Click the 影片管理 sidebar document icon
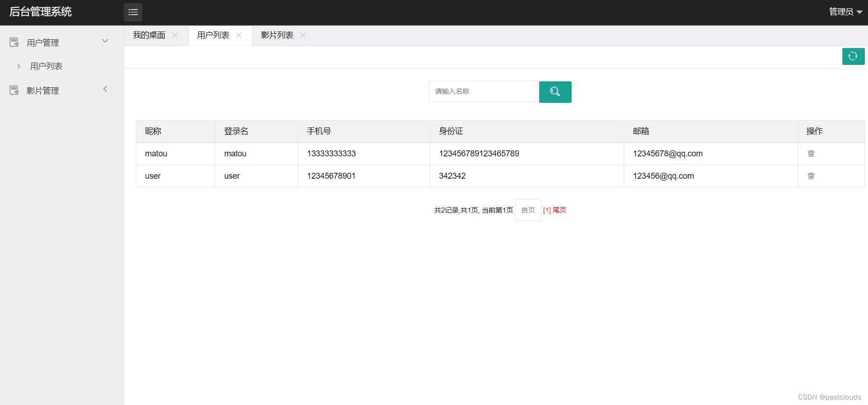868x405 pixels. (14, 91)
